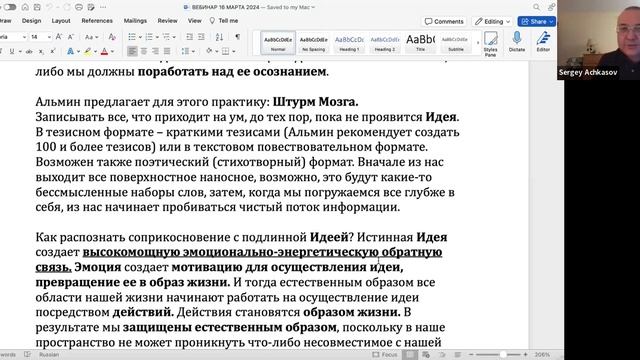Open the Highlight color dropdown arrow
Screen dimensions: 640x360
tap(96, 52)
